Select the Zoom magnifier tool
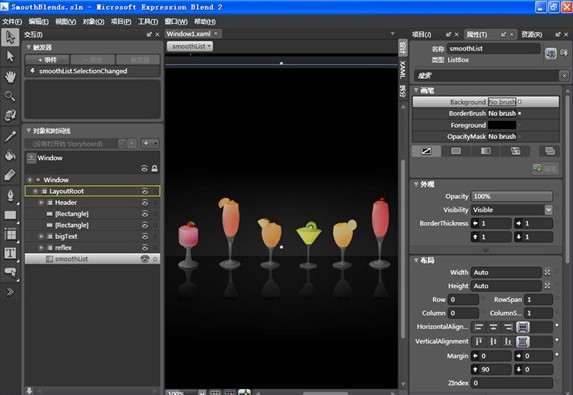 10,96
